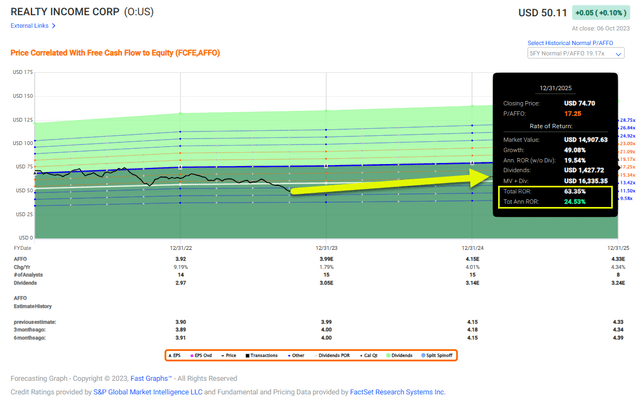This screenshot has height=402, width=640.
Task: Click the 12/31/24 date on the axis
Action: pos(472,248)
